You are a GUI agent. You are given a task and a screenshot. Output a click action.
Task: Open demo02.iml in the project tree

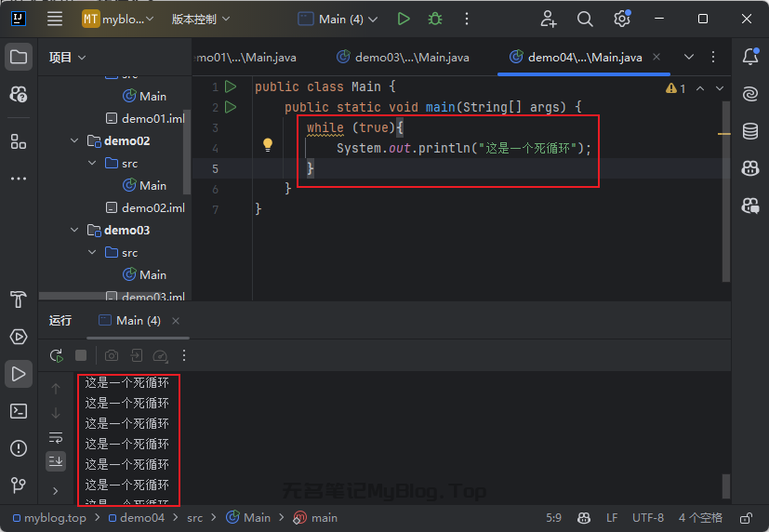pos(145,208)
